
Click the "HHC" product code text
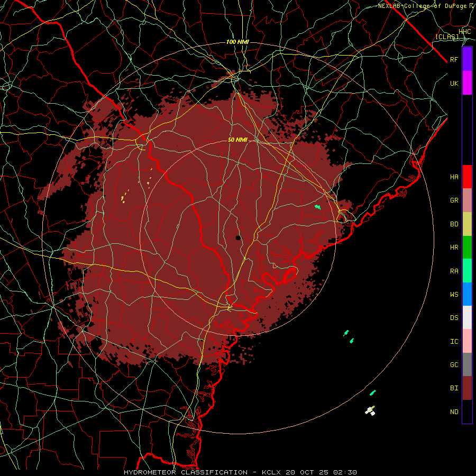(465, 32)
